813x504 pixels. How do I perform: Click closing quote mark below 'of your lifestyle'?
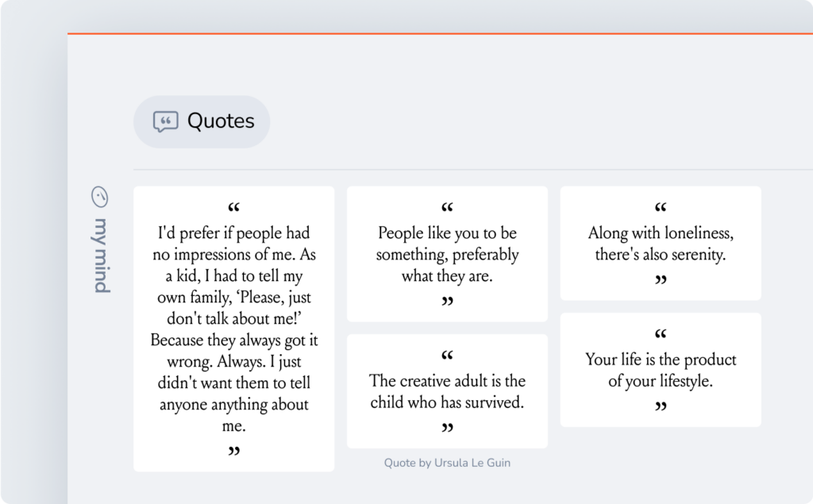point(661,407)
